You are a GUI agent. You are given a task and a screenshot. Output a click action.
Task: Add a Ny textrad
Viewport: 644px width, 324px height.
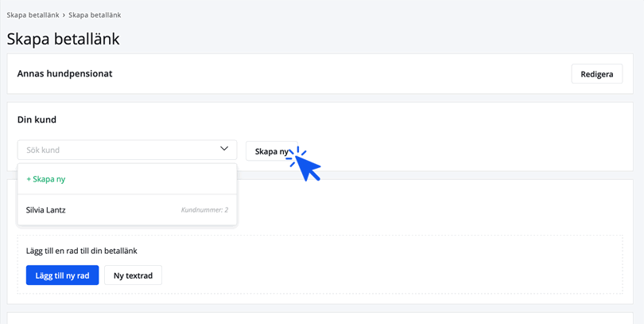(x=133, y=275)
